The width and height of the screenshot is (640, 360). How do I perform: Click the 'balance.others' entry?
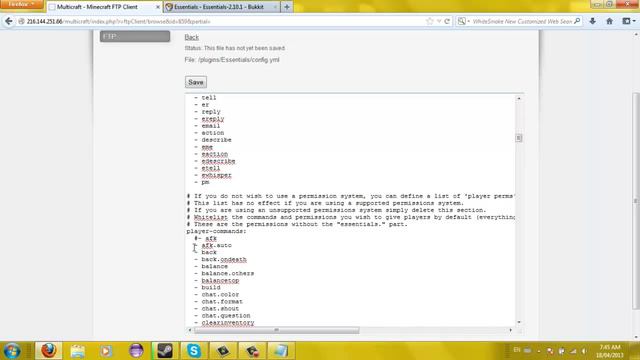click(228, 273)
